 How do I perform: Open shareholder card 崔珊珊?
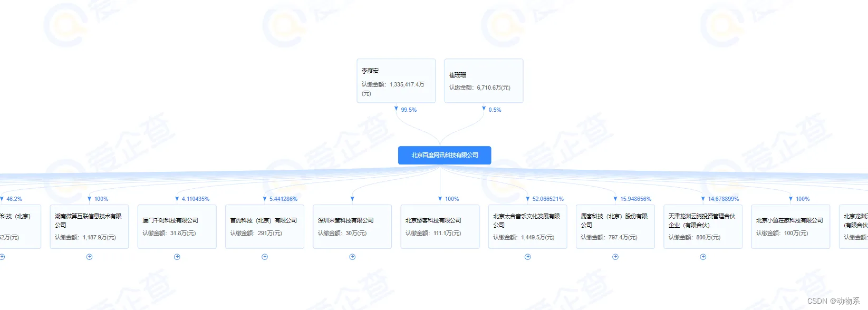[x=484, y=81]
